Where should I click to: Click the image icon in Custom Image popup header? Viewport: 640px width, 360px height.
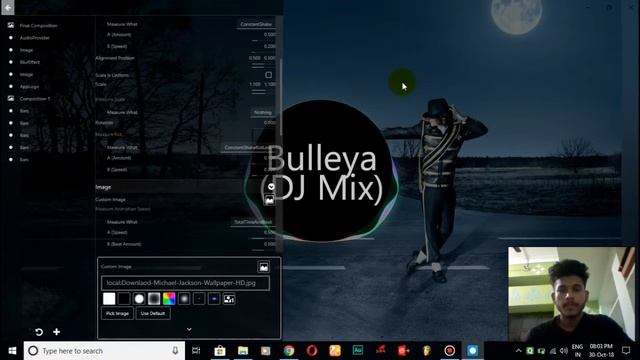(x=264, y=267)
